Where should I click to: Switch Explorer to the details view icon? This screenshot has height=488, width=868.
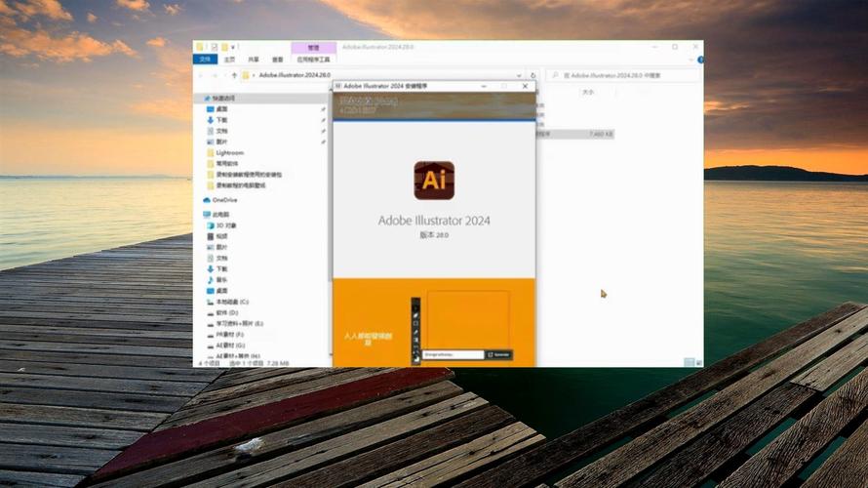point(690,362)
